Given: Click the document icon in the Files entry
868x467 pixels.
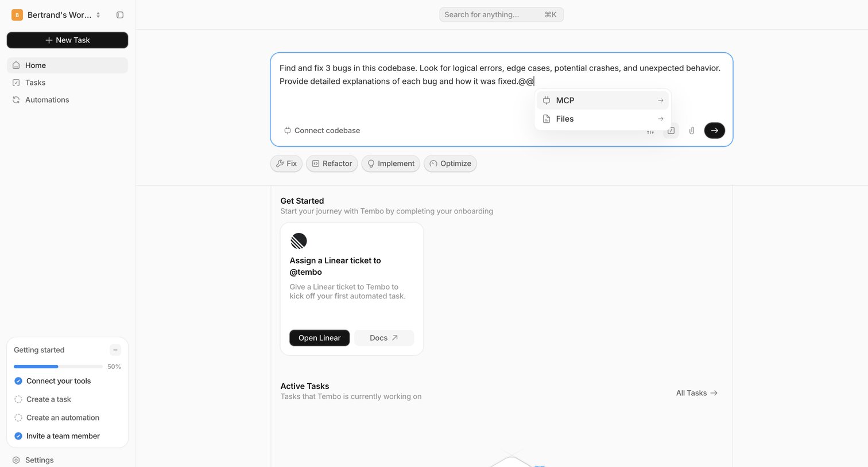Looking at the screenshot, I should click(x=547, y=119).
